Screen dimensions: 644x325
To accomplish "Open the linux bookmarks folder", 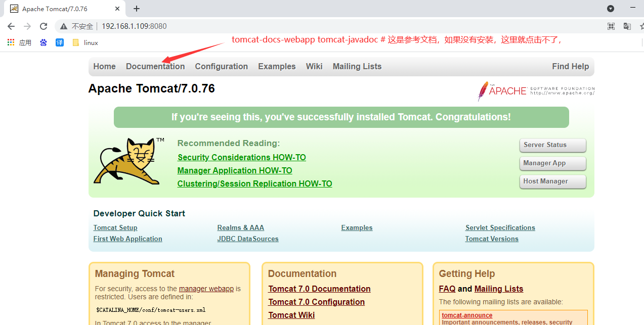I will (85, 42).
